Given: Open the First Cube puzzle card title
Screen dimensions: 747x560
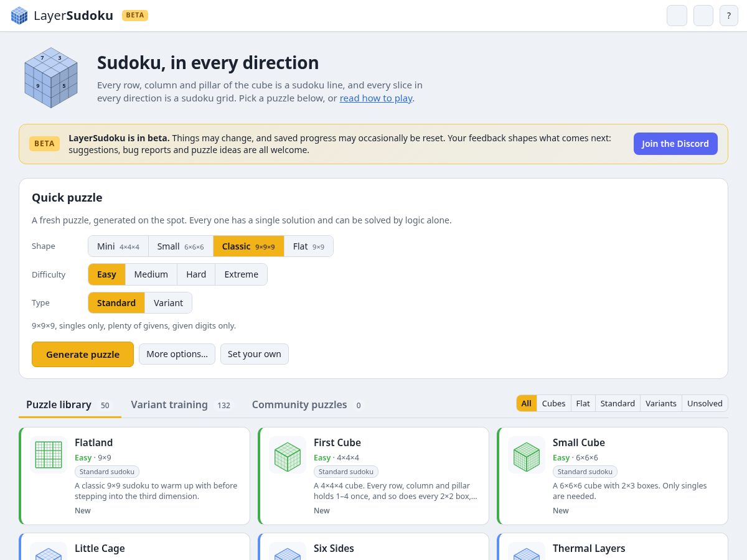Looking at the screenshot, I should 337,442.
